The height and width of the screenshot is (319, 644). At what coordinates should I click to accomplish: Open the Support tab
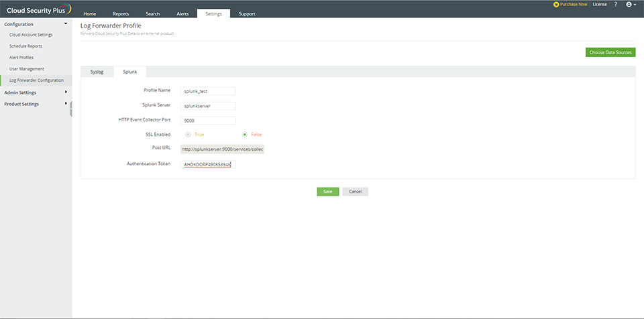point(247,13)
